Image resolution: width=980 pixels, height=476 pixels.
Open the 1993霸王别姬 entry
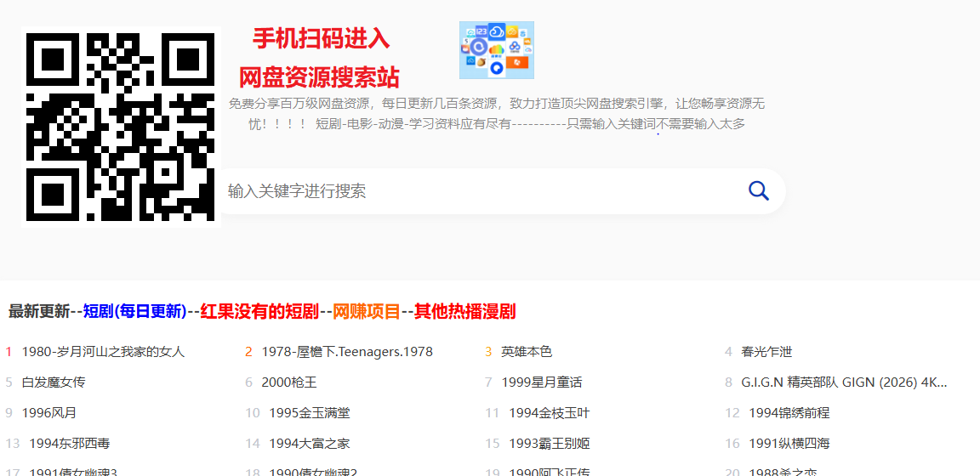click(550, 444)
